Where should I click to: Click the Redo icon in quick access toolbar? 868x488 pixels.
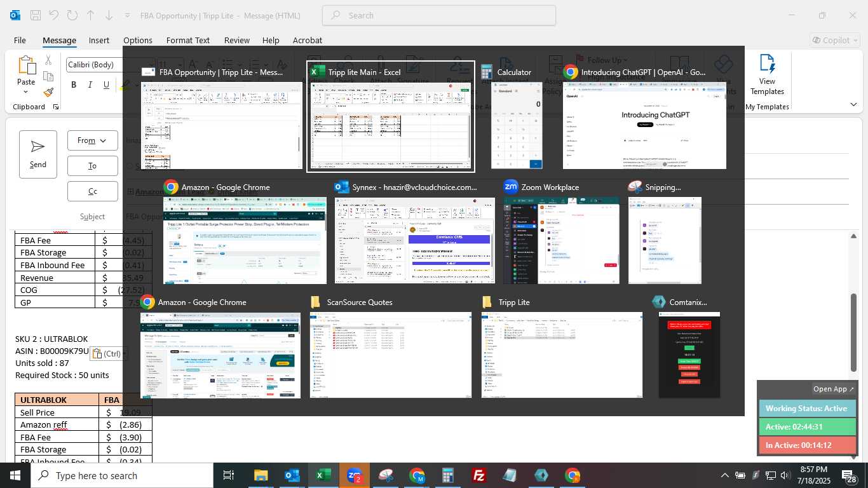72,15
